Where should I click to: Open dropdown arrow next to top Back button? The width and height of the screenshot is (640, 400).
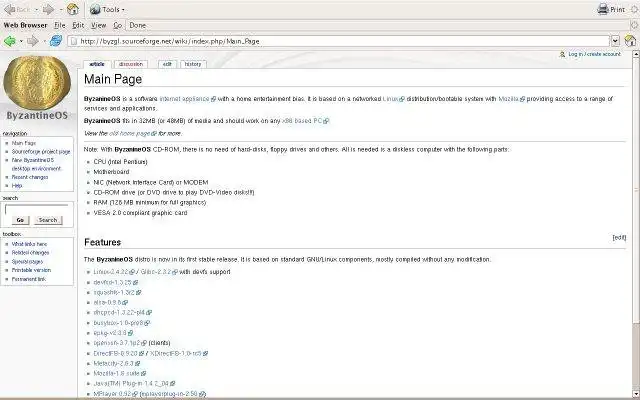click(x=36, y=9)
